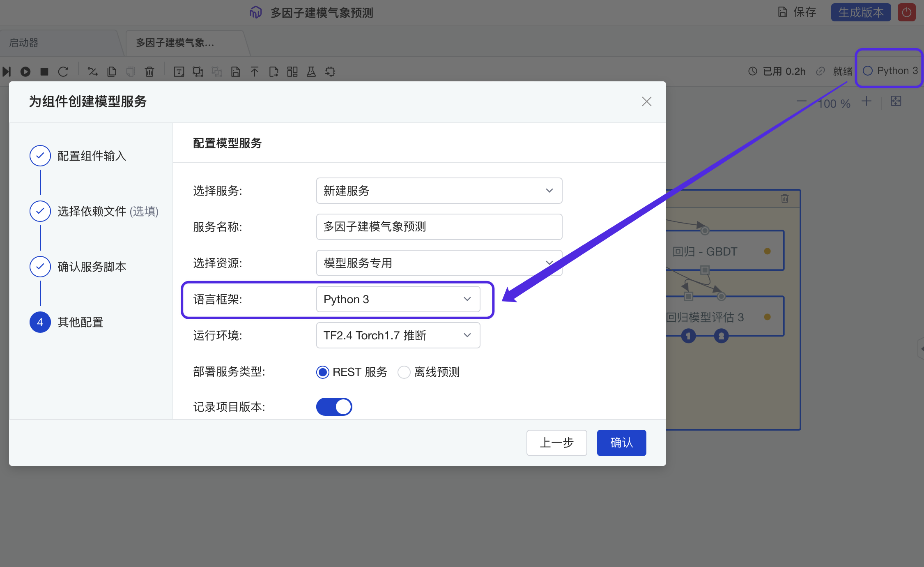
Task: Click the Python 3 kernel selector at top right
Action: (x=890, y=71)
